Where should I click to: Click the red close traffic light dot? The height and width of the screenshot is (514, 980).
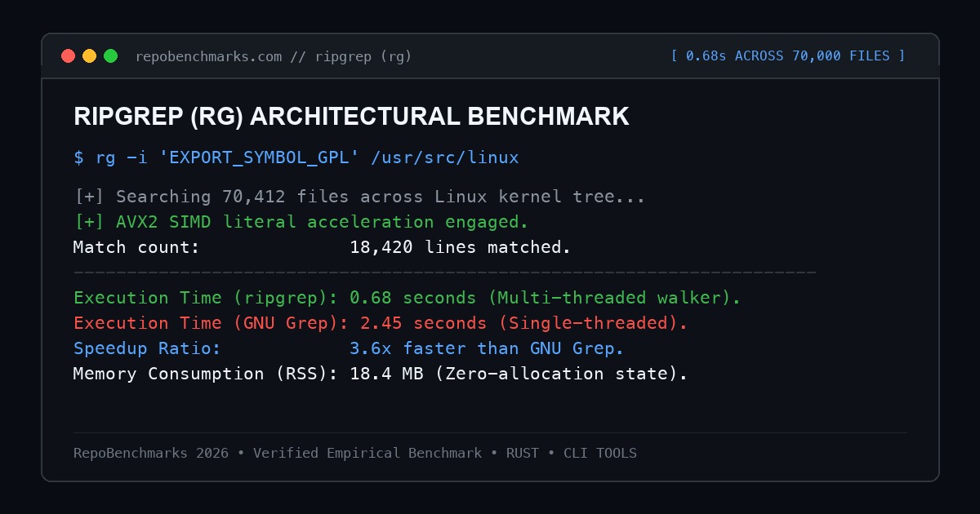point(69,56)
